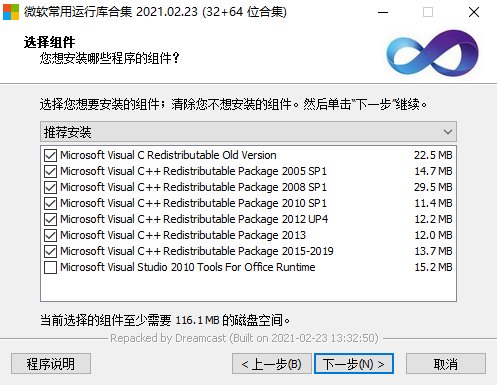Uncheck Visual C++ Redistributable Package 2005 SP1
The width and height of the screenshot is (497, 385).
click(x=50, y=171)
